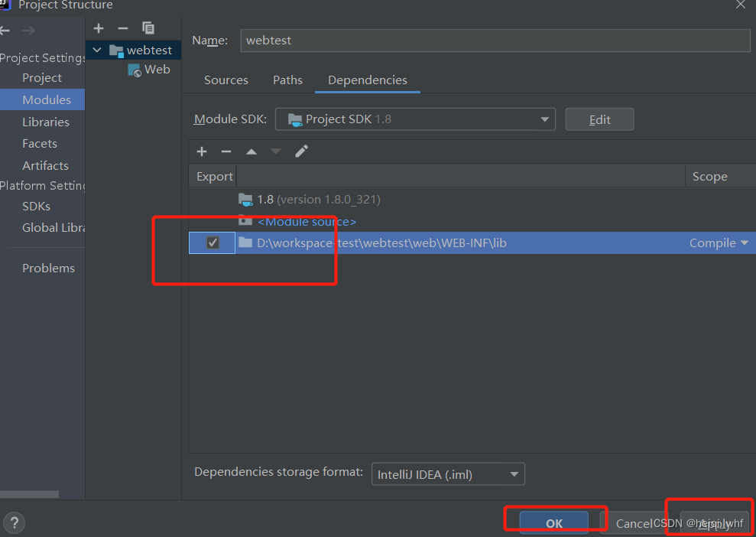The height and width of the screenshot is (537, 756).
Task: Select the 1.8 SDK dependency row
Action: point(472,199)
